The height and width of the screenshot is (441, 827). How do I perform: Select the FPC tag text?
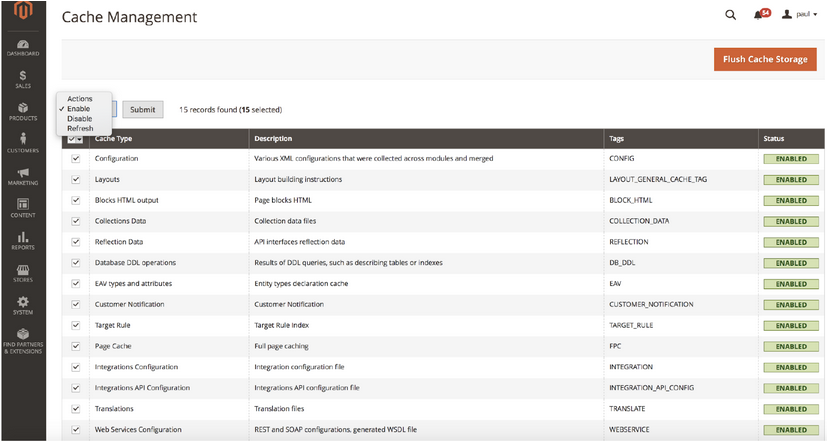coord(615,346)
